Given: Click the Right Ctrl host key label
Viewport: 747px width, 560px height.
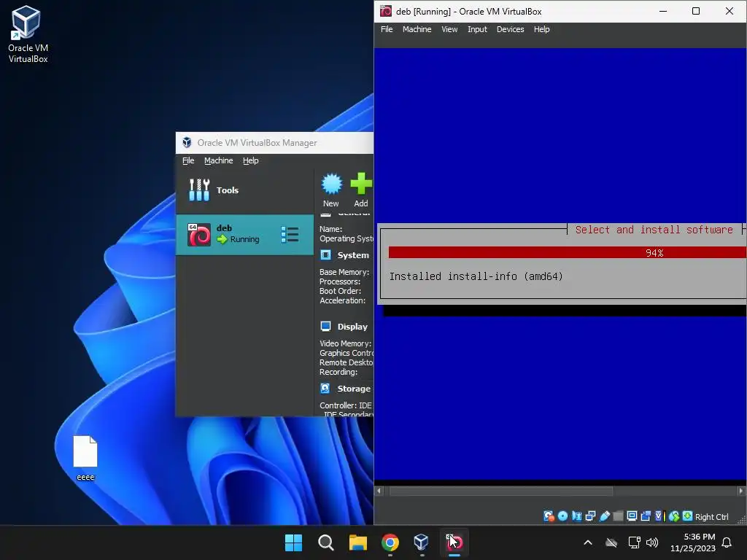Looking at the screenshot, I should point(712,517).
